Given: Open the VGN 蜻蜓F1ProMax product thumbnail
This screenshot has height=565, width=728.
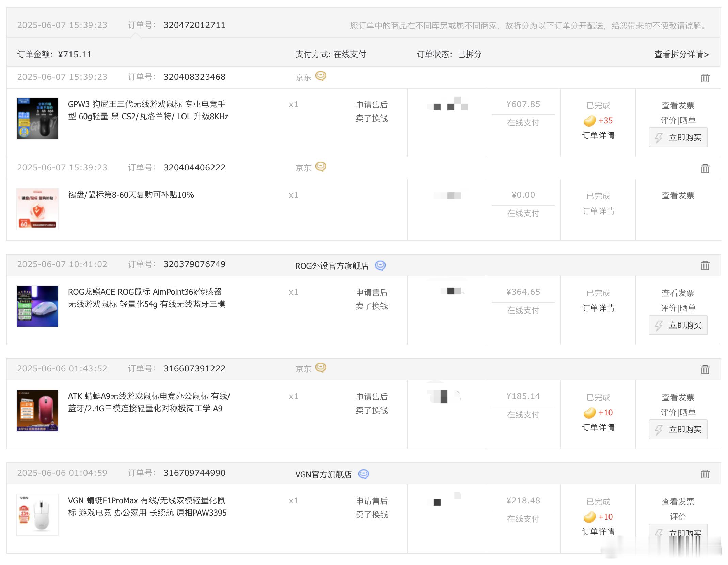Looking at the screenshot, I should tap(37, 515).
